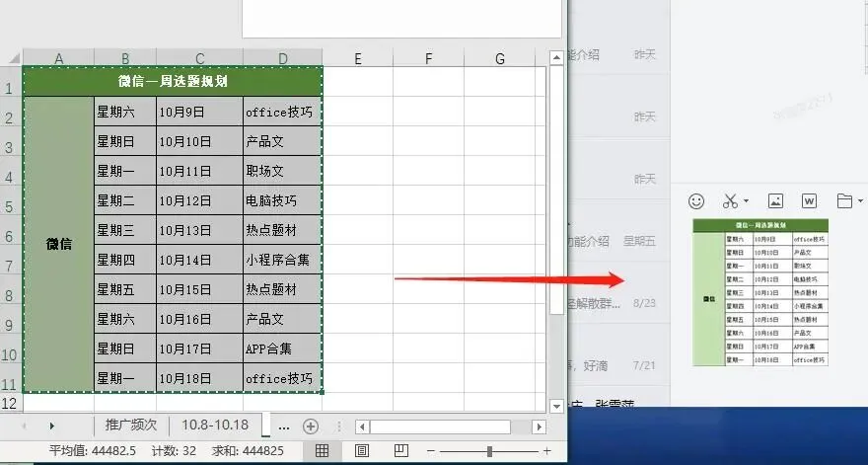Click the 求和: 444825 status bar value
The height and width of the screenshot is (465, 868).
[x=248, y=451]
